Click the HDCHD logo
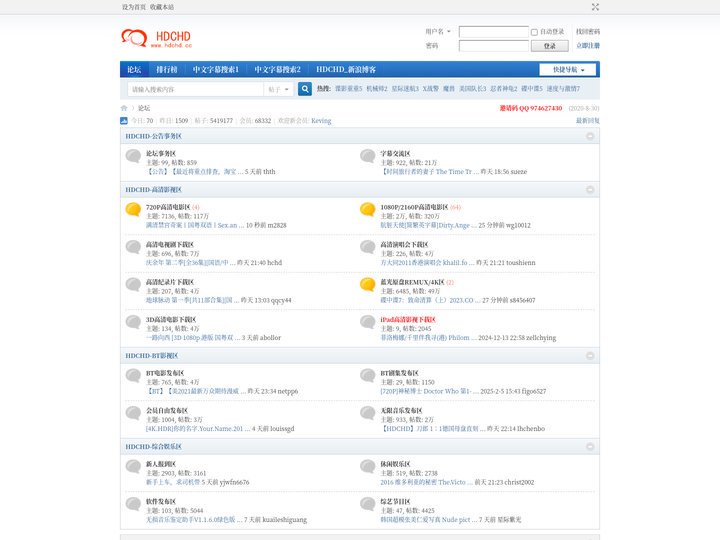 [x=156, y=39]
